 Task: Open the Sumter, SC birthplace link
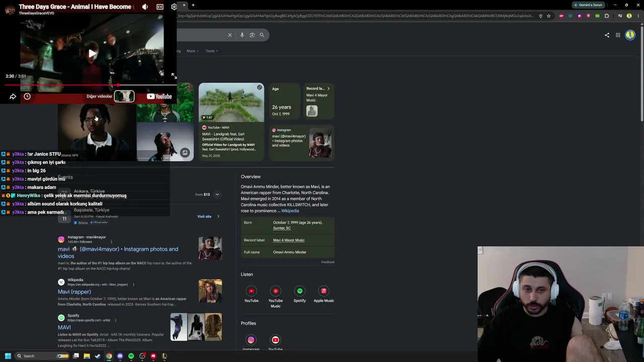tap(282, 228)
